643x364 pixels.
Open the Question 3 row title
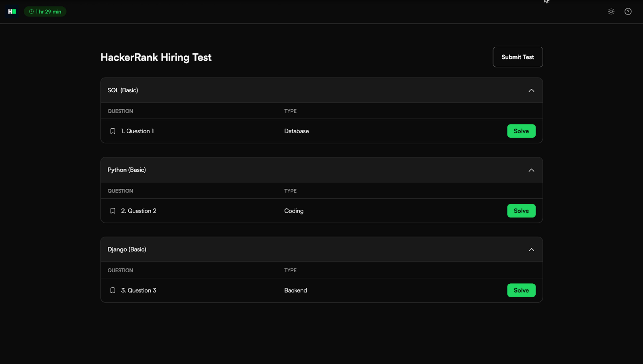pyautogui.click(x=139, y=290)
